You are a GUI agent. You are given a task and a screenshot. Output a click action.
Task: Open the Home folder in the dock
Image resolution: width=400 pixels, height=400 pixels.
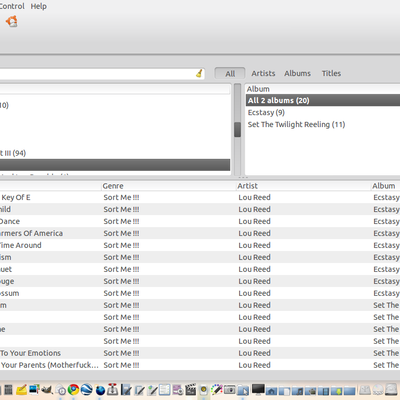271,391
